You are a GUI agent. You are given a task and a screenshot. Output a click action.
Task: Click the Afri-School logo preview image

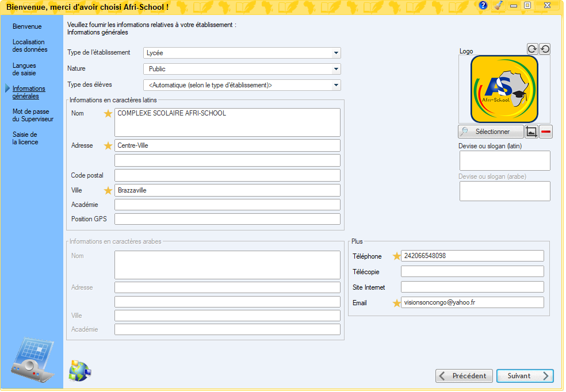pos(504,89)
